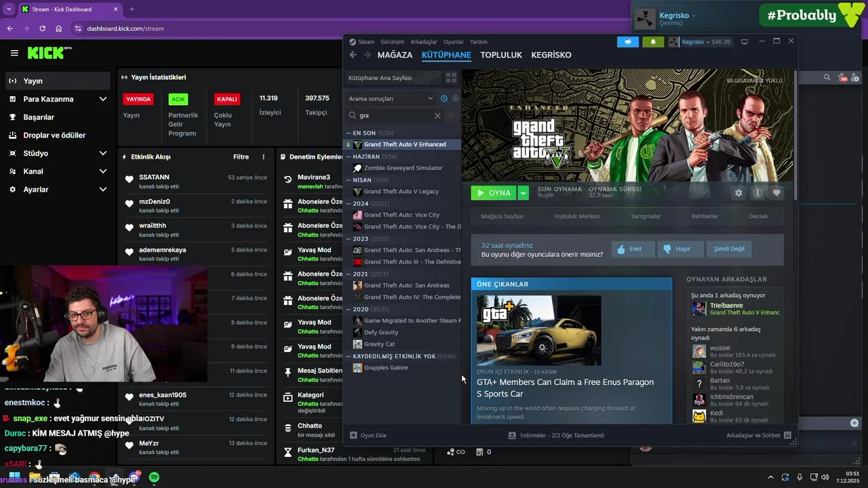This screenshot has height=488, width=868.
Task: Open Arkadaşlar menu
Action: pyautogui.click(x=424, y=42)
